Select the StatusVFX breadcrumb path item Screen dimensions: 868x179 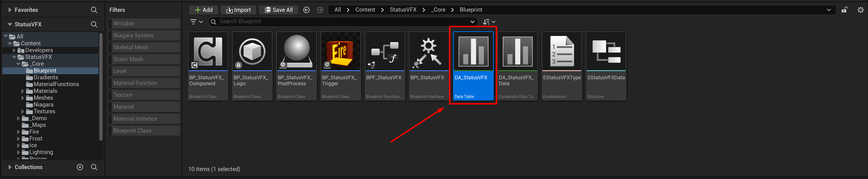click(x=403, y=10)
